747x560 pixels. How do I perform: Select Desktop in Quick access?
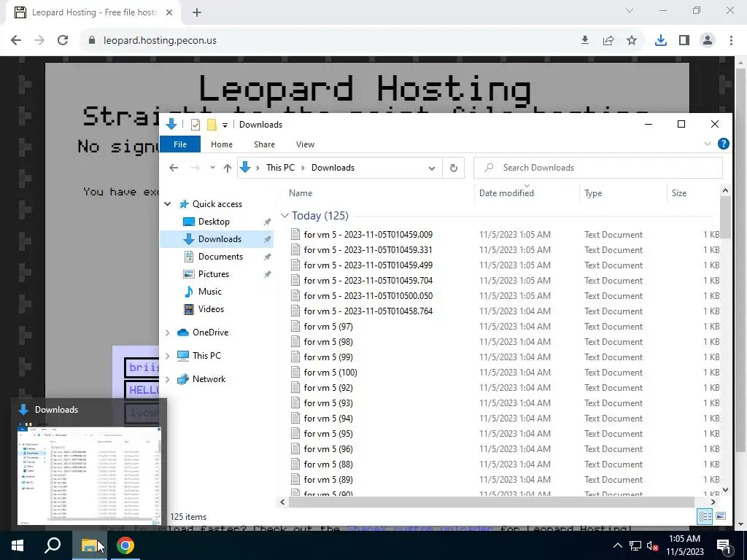coord(214,222)
